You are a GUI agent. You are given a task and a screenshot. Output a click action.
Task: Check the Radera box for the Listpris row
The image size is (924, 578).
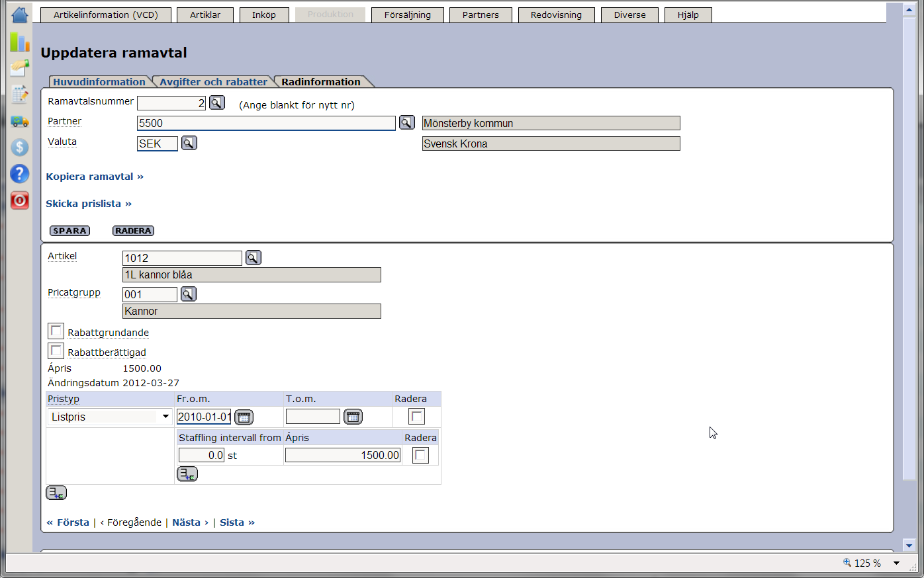click(417, 416)
